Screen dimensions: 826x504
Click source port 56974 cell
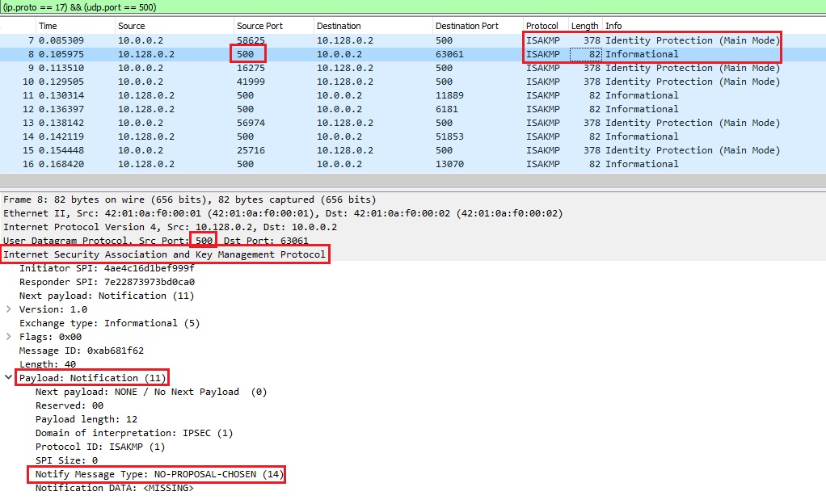click(251, 123)
